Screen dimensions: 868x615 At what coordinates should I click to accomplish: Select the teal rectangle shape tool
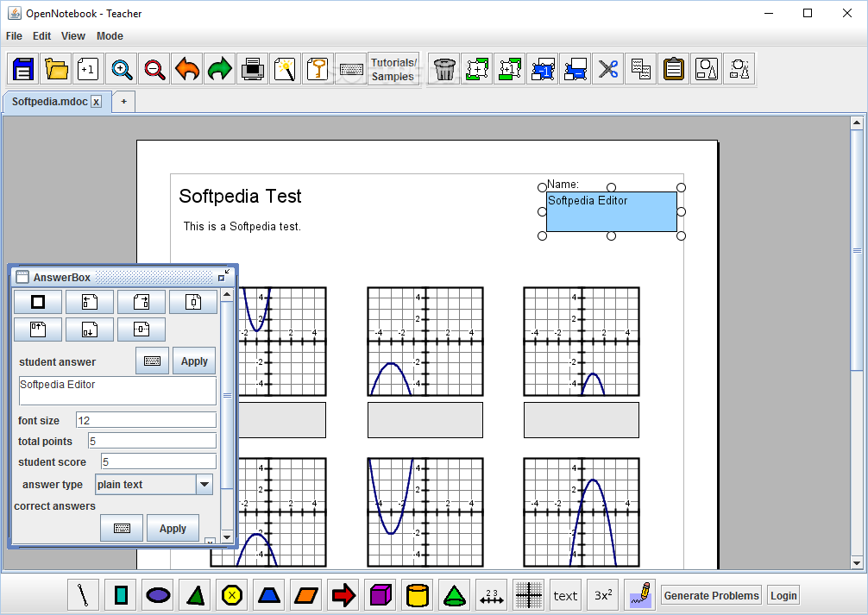pyautogui.click(x=120, y=595)
